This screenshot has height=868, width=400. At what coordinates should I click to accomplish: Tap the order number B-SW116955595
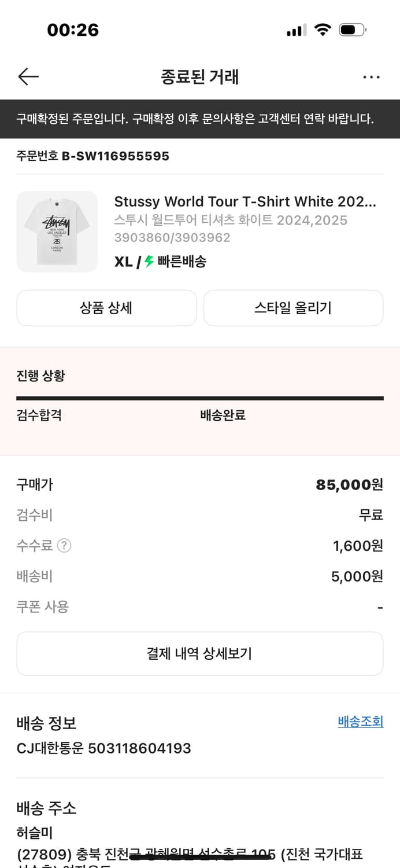click(92, 156)
